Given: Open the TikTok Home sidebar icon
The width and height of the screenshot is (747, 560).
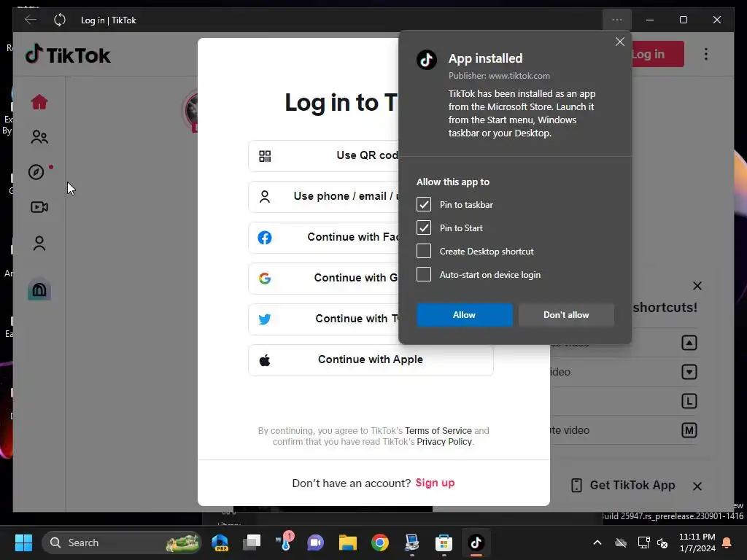Looking at the screenshot, I should 39,102.
